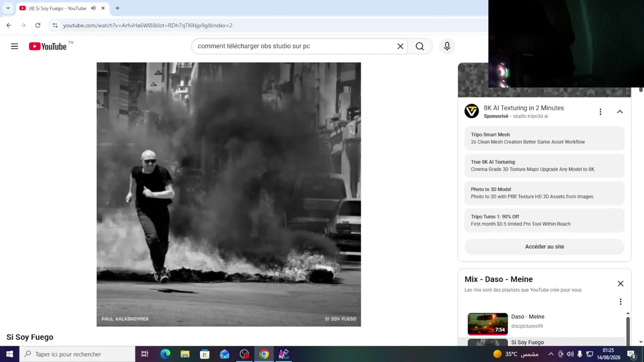Close the Si Soy Fuego tab
The width and height of the screenshot is (644, 362).
point(103,8)
